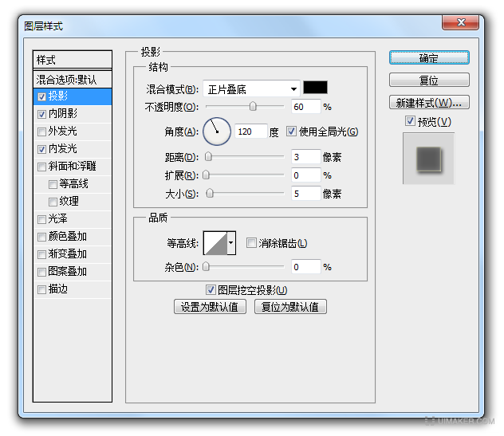This screenshot has width=504, height=436.
Task: Click the 大小 value field
Action: (x=305, y=194)
